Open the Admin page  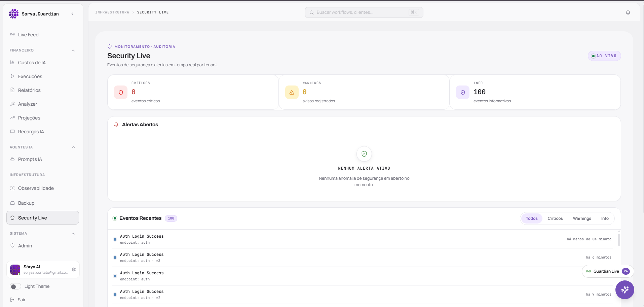click(x=43, y=246)
